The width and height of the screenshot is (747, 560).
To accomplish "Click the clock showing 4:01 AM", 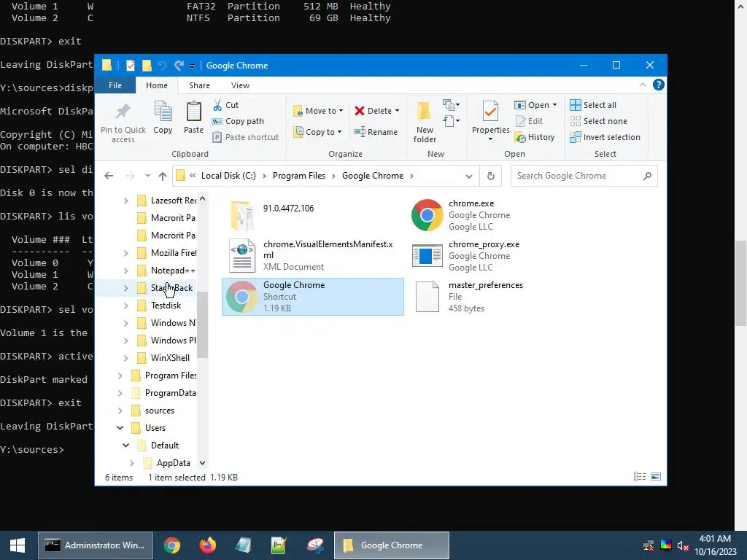I will click(715, 539).
